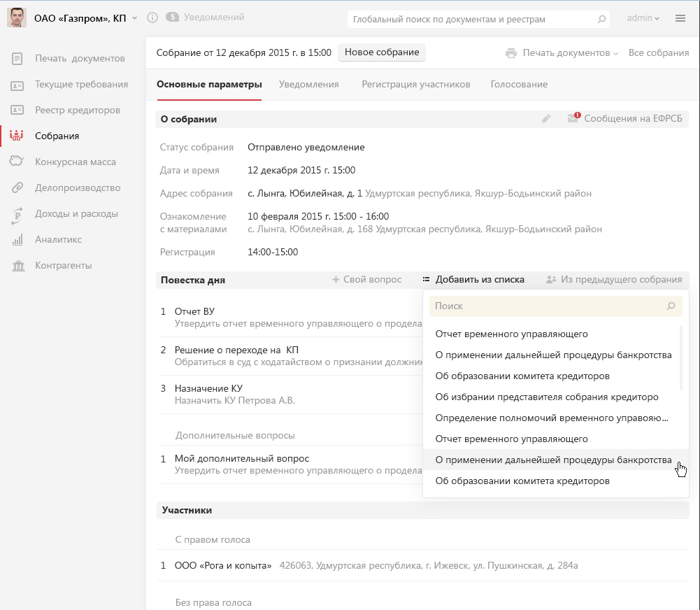This screenshot has width=700, height=610.
Task: Go to Делопроизводство in the sidebar
Action: pos(77,187)
